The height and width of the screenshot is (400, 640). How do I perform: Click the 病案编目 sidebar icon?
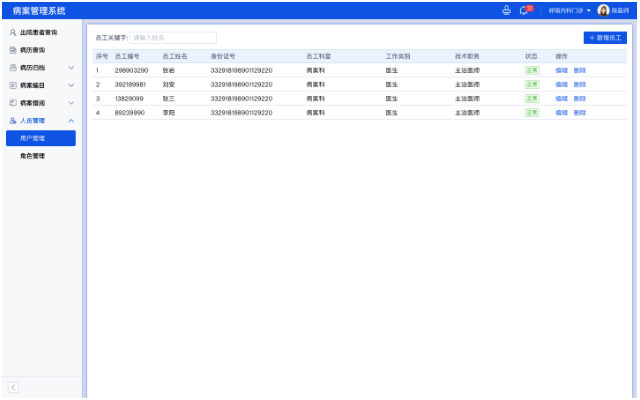coord(12,86)
